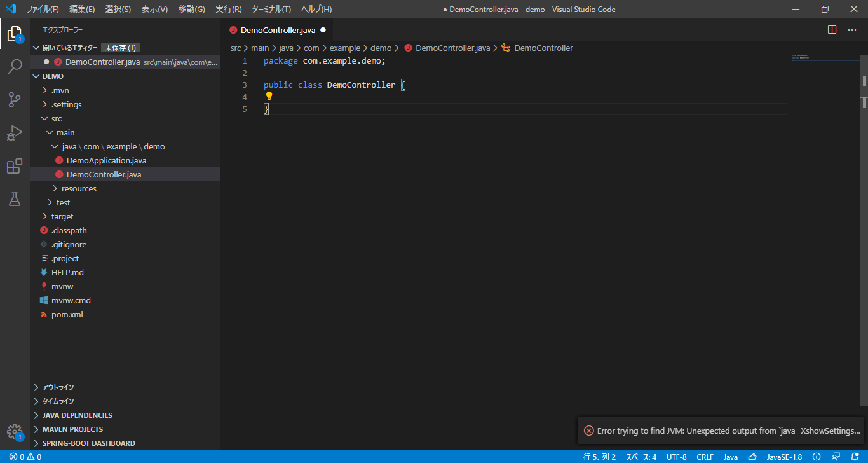The image size is (868, 463).
Task: Open the ターミナル(T) menu
Action: (271, 10)
